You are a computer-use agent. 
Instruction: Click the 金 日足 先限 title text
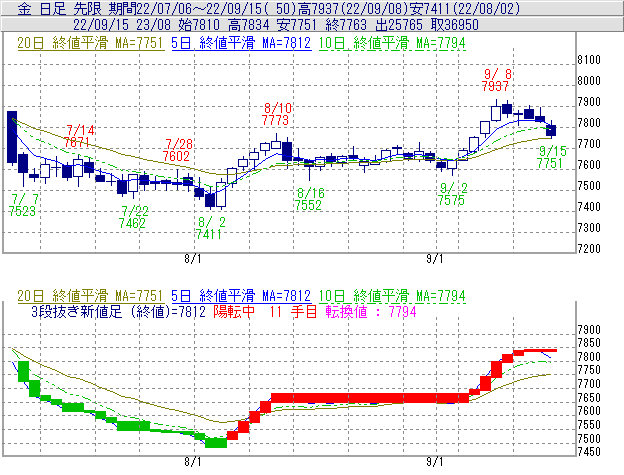60,9
